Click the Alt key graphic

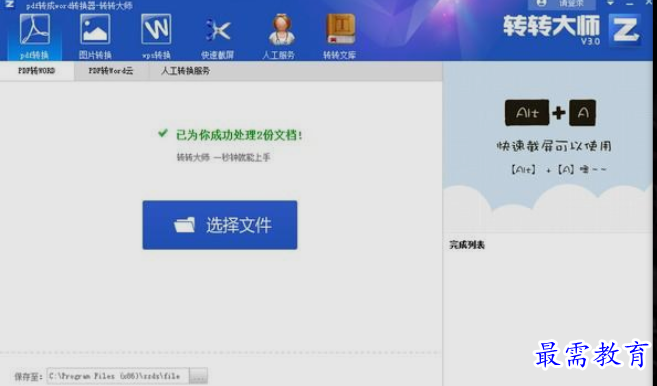coord(527,113)
